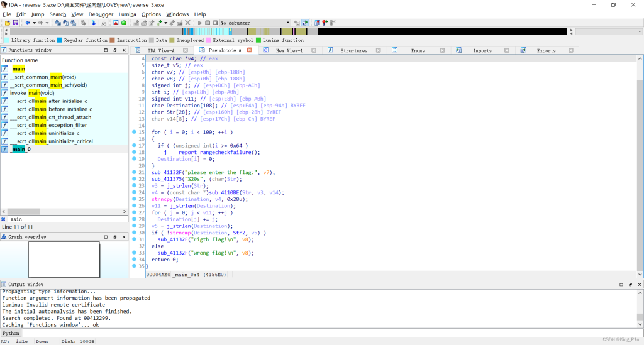
Task: Open the No debugger dropdown
Action: [287, 23]
